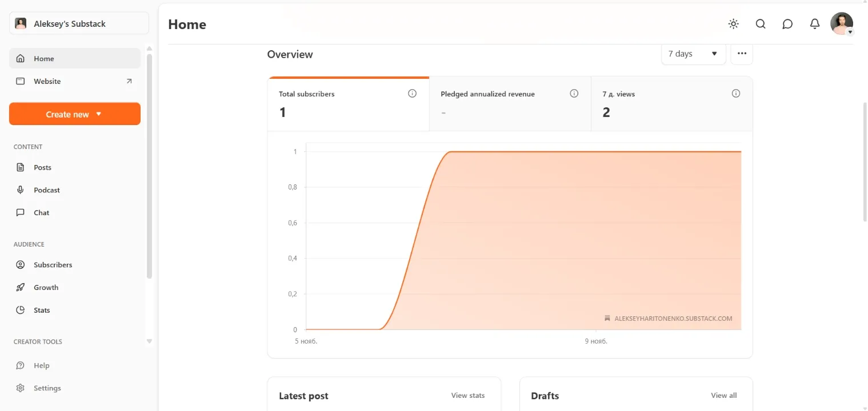Click the Posts document icon

click(x=21, y=167)
